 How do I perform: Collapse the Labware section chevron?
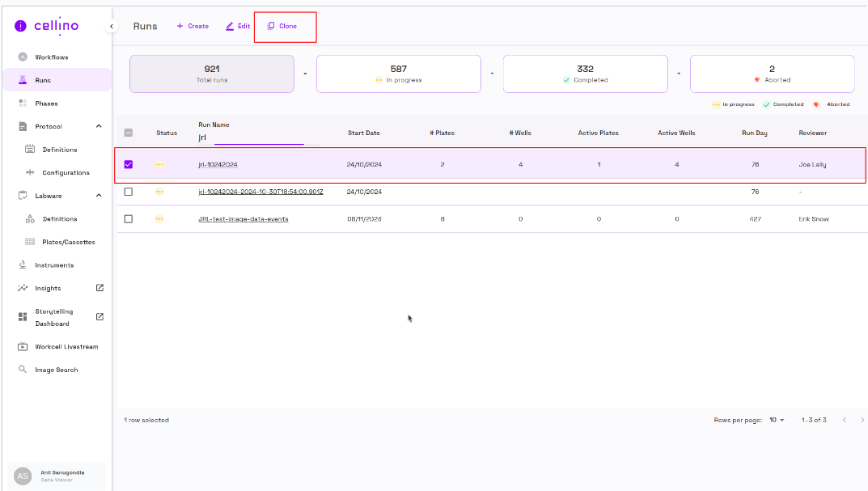[99, 196]
